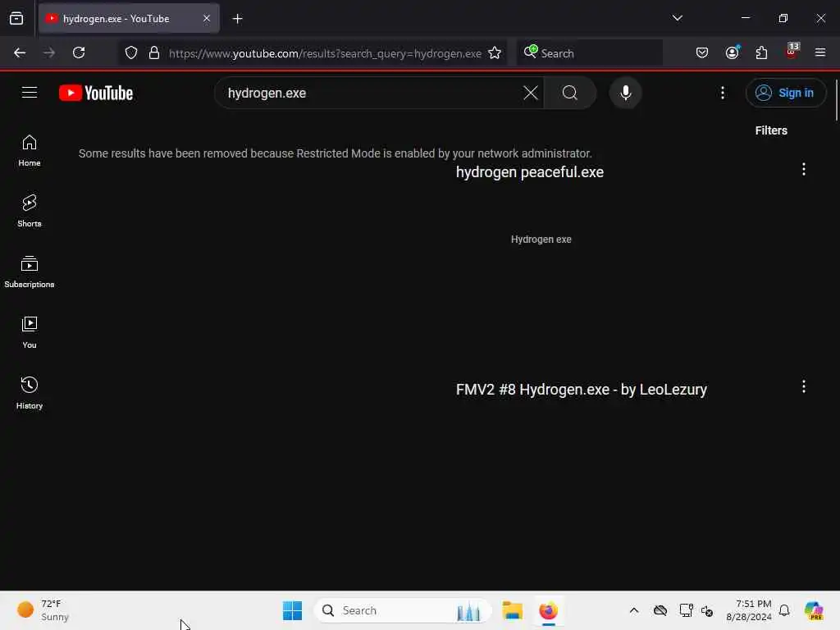Open FMV2 #8 Hydrogen.exe by LeoLezury video
The image size is (840, 630).
pyautogui.click(x=582, y=390)
